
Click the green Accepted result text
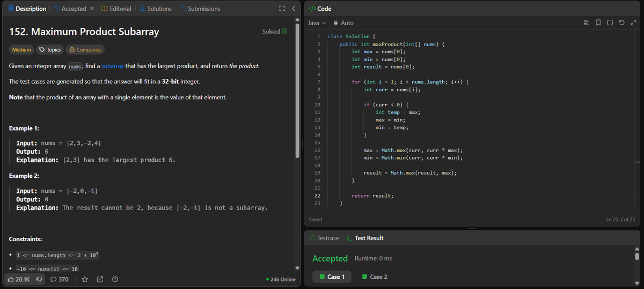(x=330, y=258)
